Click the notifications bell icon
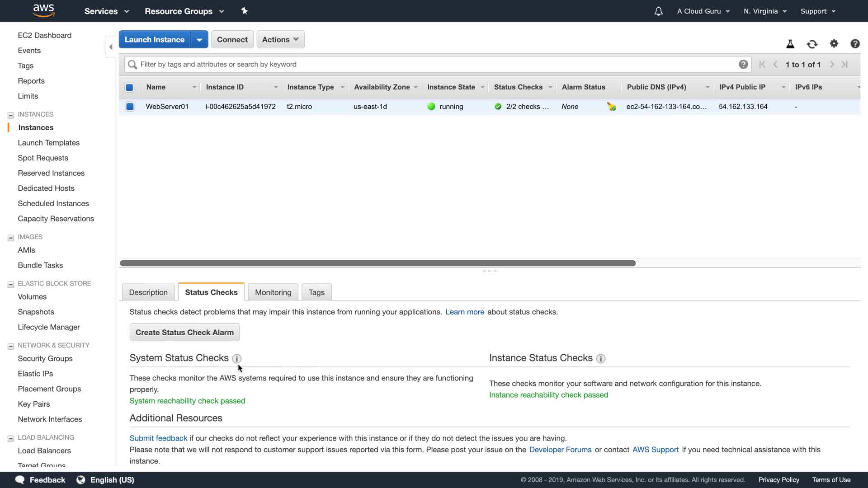Screen dimensions: 868x488 click(x=658, y=11)
